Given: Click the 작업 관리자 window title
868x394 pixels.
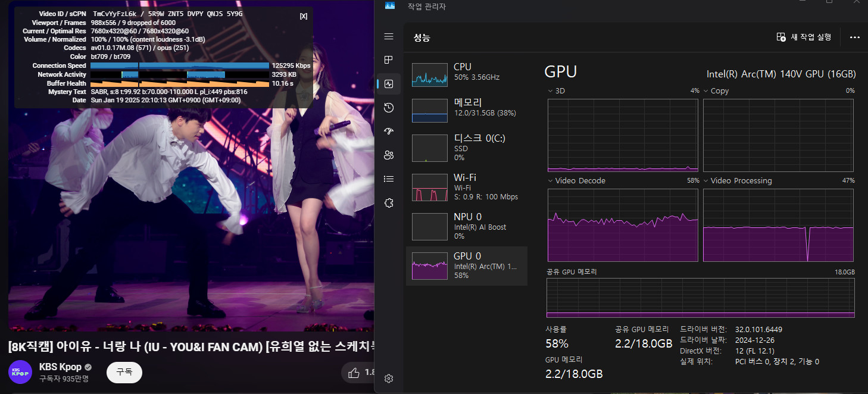Looking at the screenshot, I should [x=426, y=7].
